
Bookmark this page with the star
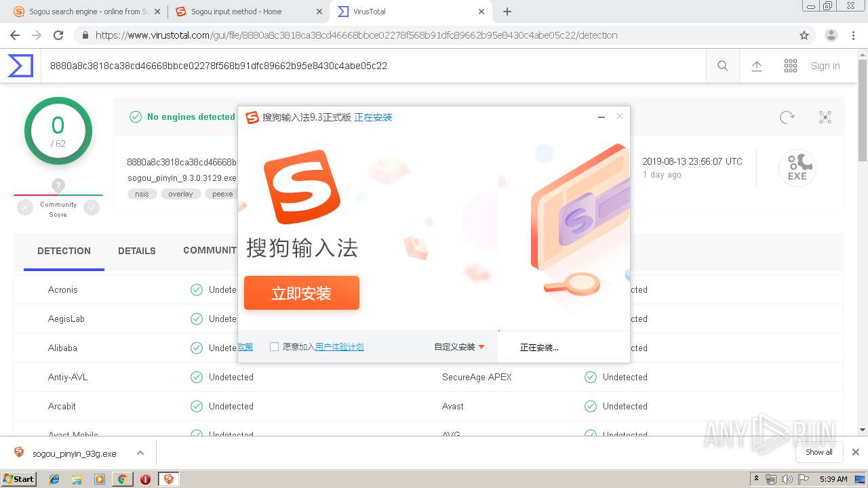pos(804,35)
